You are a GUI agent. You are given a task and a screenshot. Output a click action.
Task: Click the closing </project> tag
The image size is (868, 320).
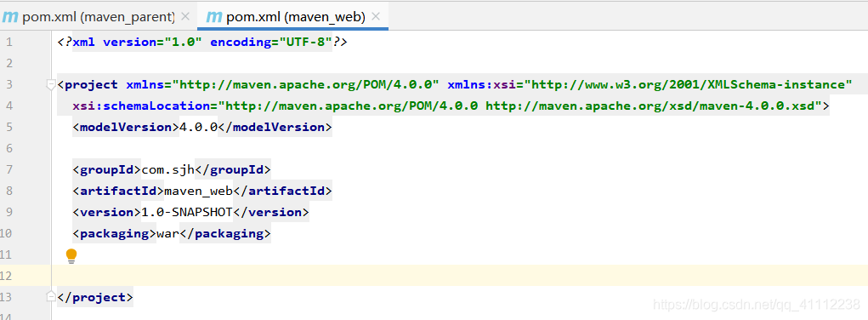point(95,297)
